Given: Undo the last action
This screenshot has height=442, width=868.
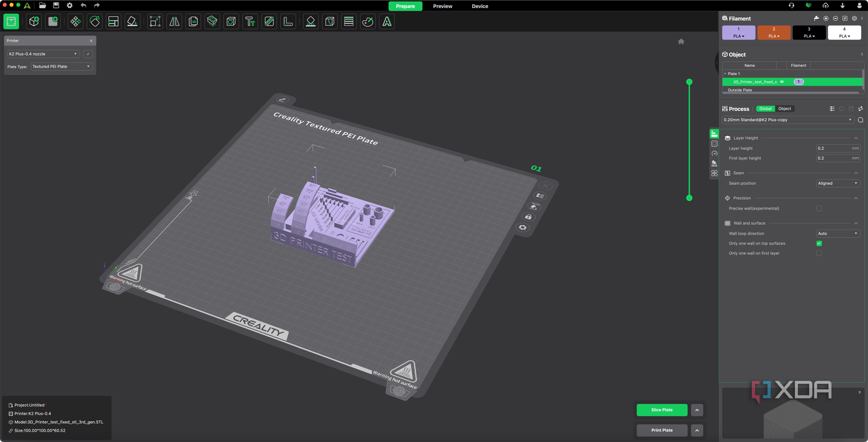Looking at the screenshot, I should [83, 6].
